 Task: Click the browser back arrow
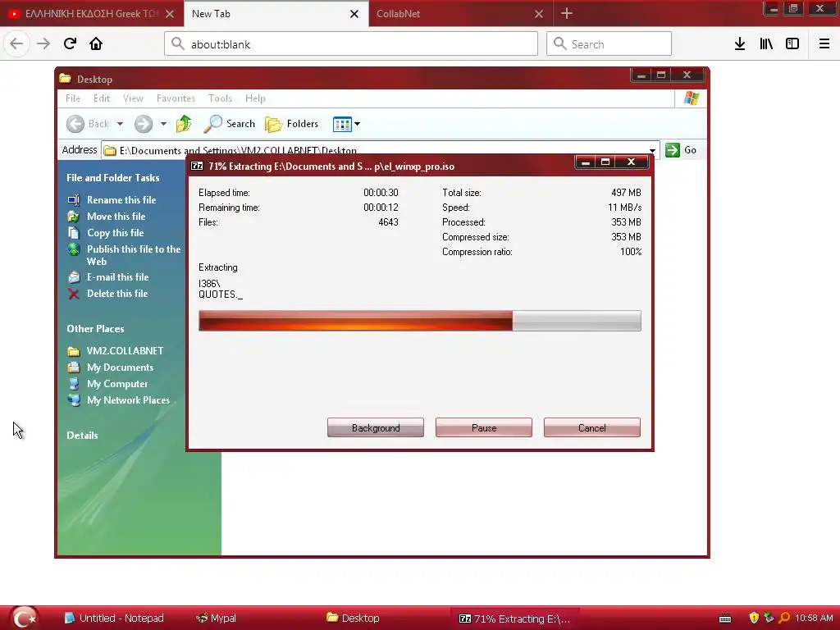(x=16, y=43)
